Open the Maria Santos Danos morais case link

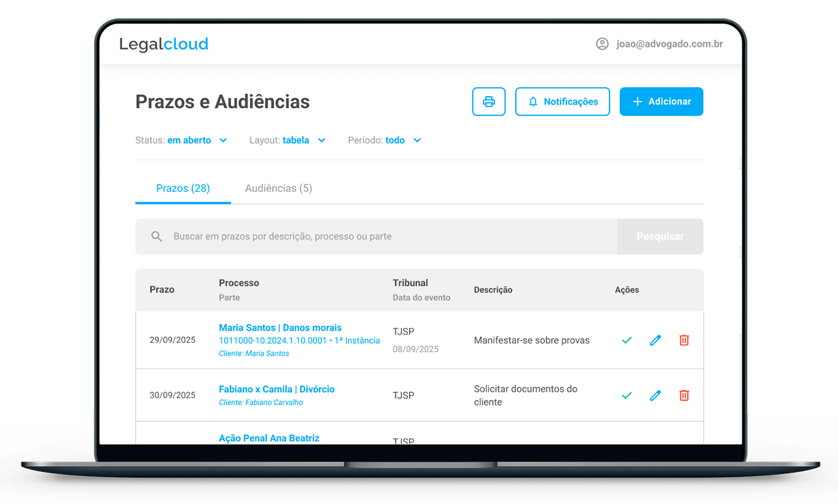280,327
